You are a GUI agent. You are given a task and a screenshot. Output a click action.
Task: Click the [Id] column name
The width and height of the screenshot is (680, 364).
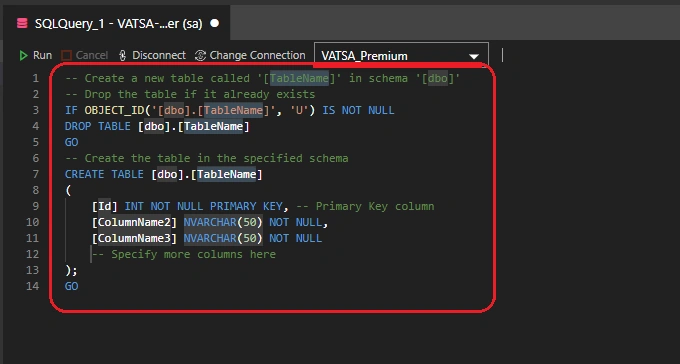pyautogui.click(x=105, y=206)
